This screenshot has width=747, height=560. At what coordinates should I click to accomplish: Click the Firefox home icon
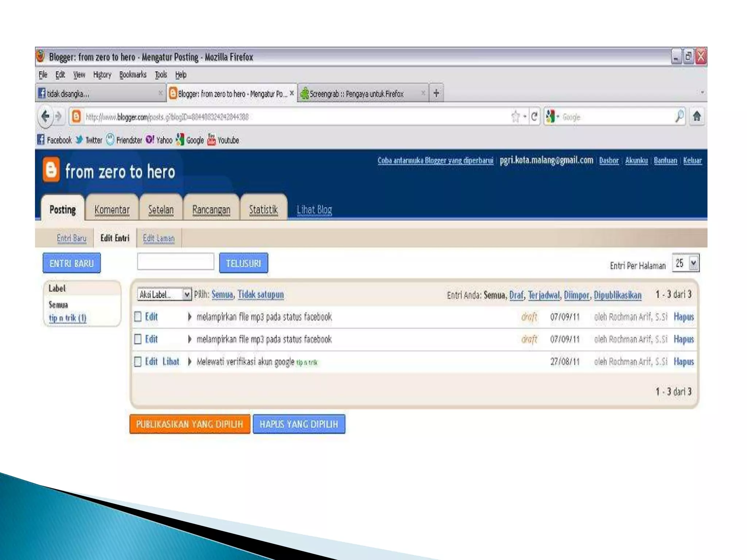tap(697, 117)
